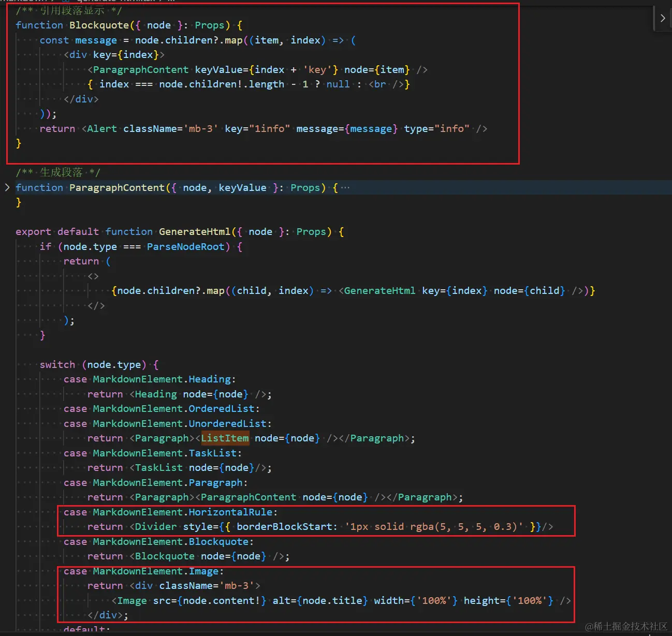The height and width of the screenshot is (636, 672).
Task: Click Heading in case MarkdownElement.Heading line
Action: tap(210, 379)
